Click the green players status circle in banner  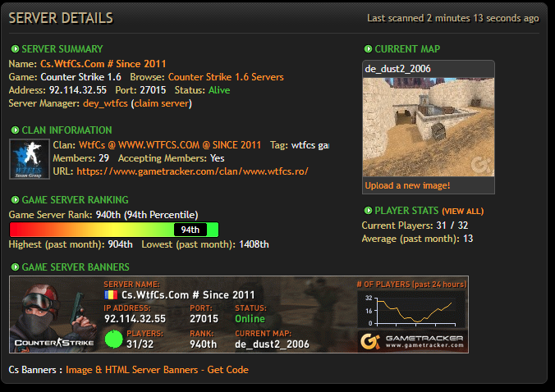point(113,339)
